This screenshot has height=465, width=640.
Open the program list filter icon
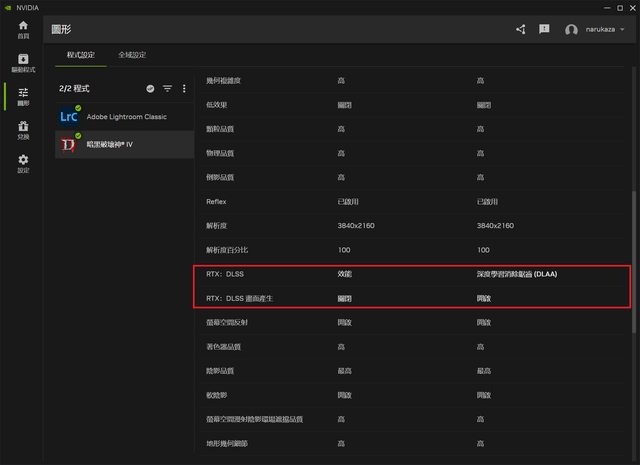point(167,89)
